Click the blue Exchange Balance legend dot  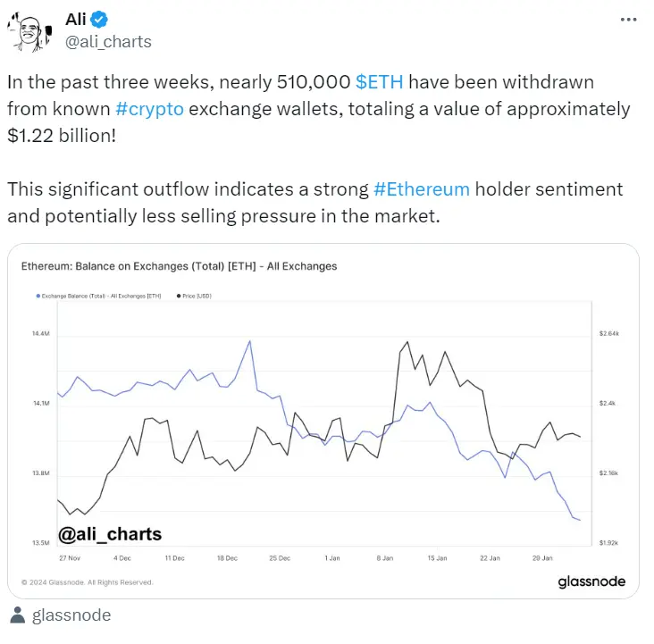(38, 296)
